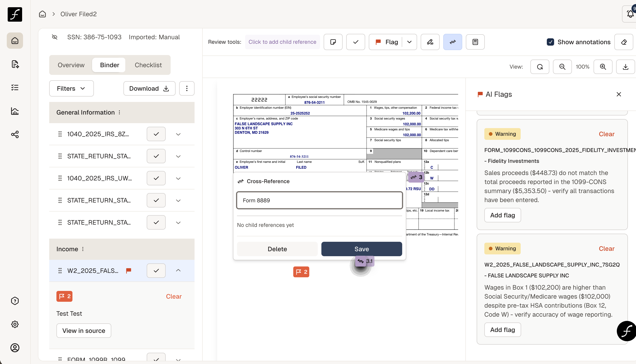Open the analytics chart sidebar icon
Screen dimensions: 636x364
pyautogui.click(x=15, y=111)
